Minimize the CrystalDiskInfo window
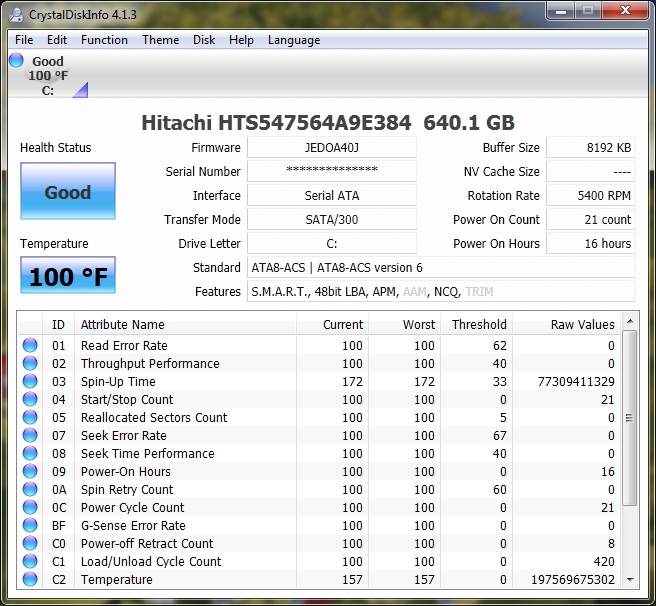 (561, 11)
